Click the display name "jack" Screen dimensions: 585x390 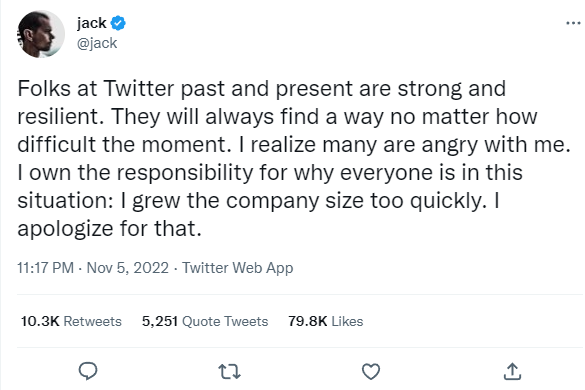tap(92, 23)
